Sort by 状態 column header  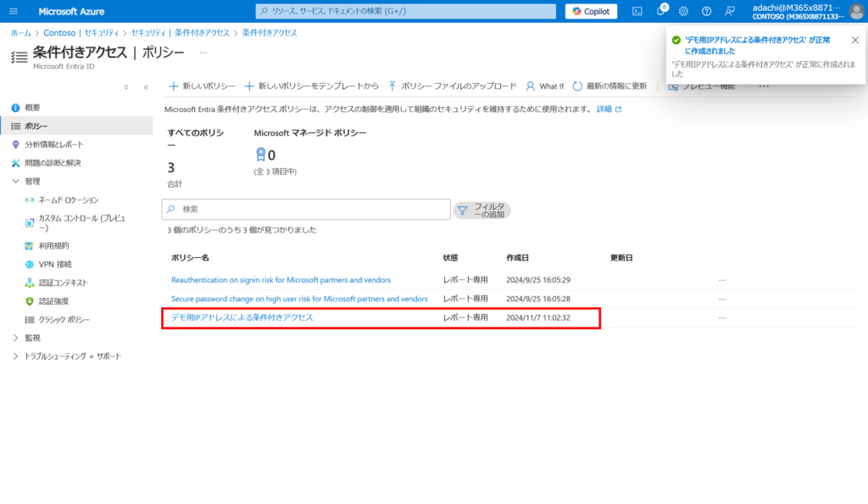coord(450,258)
